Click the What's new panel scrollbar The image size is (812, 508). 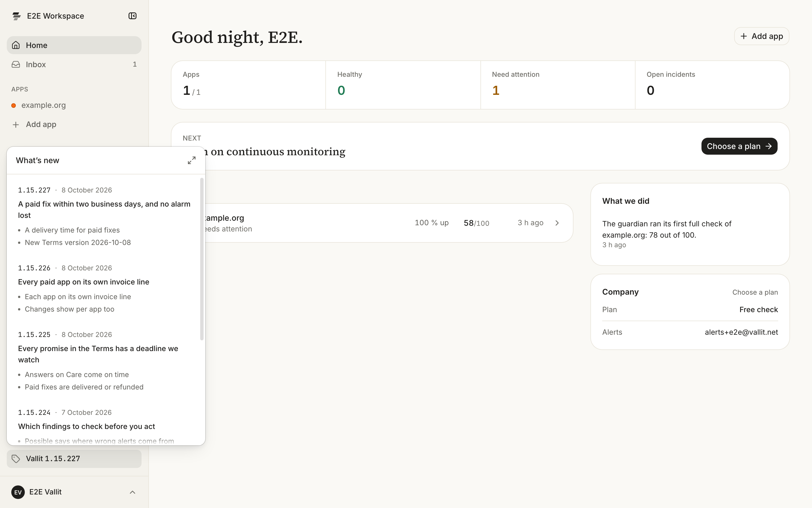click(202, 259)
